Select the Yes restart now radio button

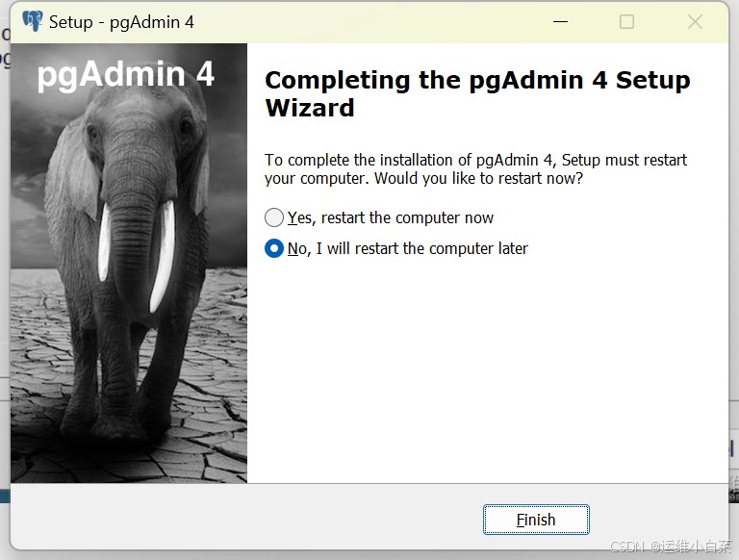(x=274, y=218)
